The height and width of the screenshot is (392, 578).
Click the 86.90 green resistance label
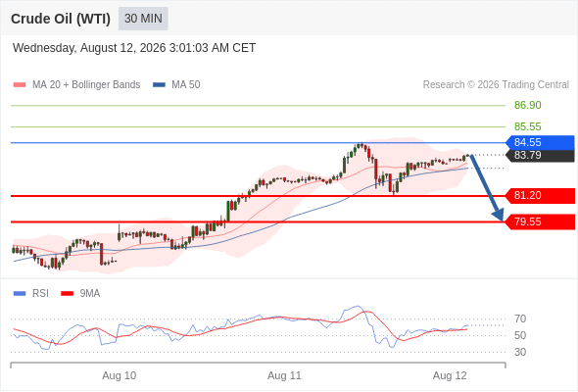528,105
